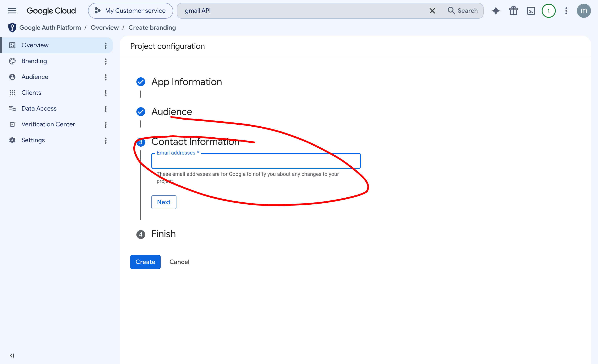598x364 pixels.
Task: Click the step 4 number badge
Action: coord(141,235)
